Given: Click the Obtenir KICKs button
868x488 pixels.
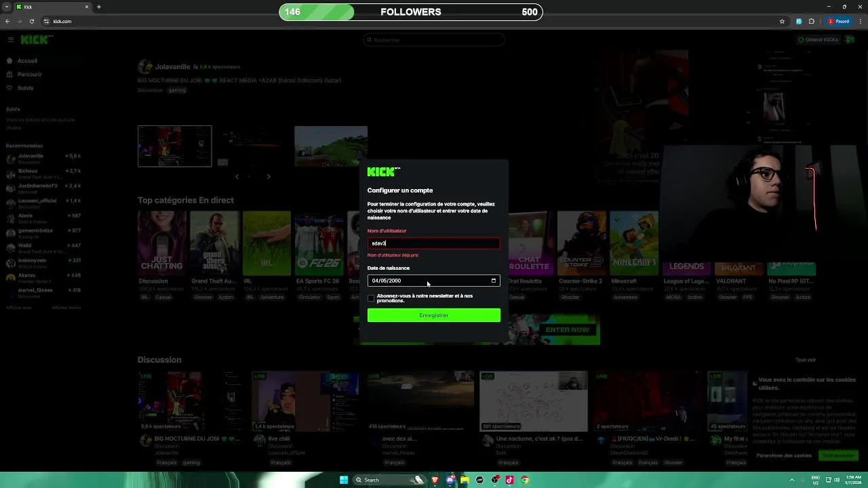Looking at the screenshot, I should (818, 40).
